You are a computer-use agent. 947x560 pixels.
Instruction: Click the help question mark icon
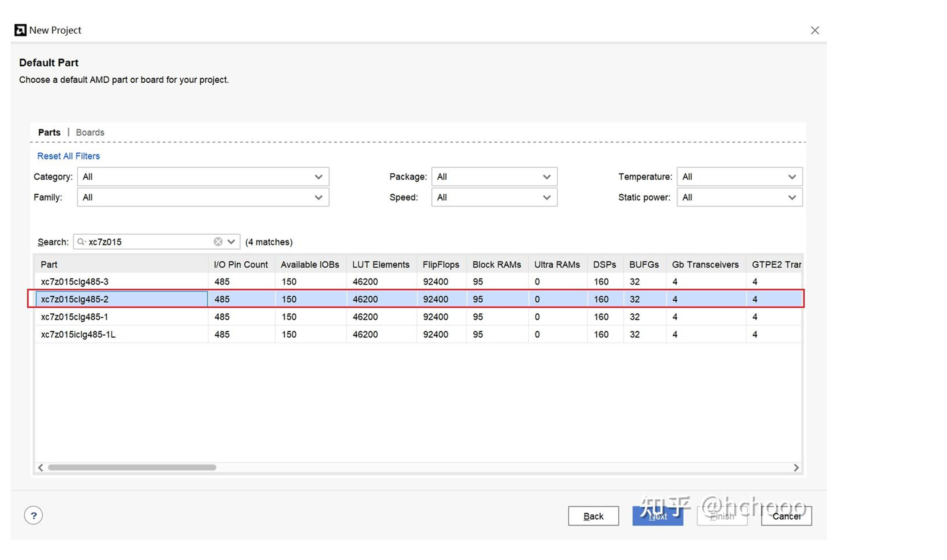pos(33,515)
